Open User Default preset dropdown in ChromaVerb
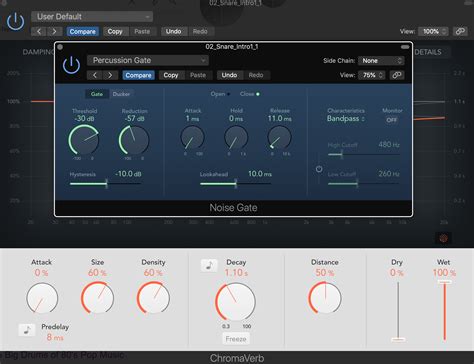The height and width of the screenshot is (364, 474). (x=92, y=16)
